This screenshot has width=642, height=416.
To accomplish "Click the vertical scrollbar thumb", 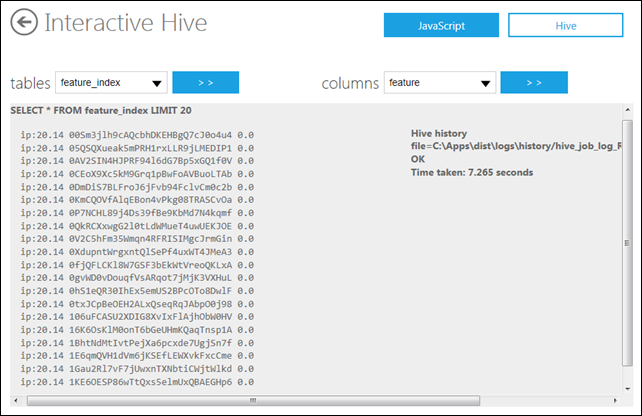I will 627,243.
